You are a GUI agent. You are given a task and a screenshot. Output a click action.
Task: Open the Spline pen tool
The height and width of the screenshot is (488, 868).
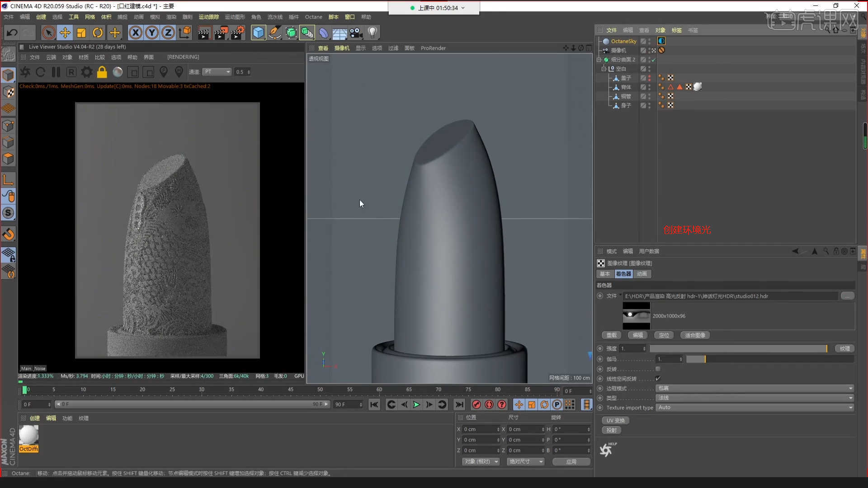274,33
